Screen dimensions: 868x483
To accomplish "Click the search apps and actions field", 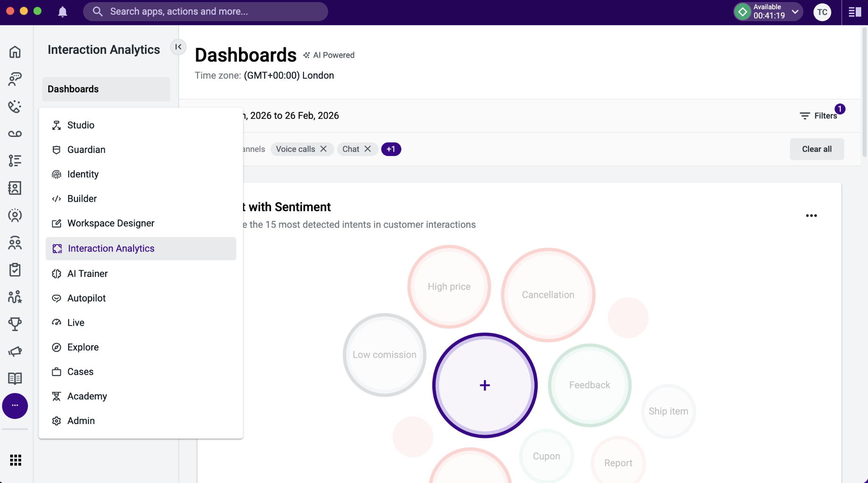I will 206,11.
